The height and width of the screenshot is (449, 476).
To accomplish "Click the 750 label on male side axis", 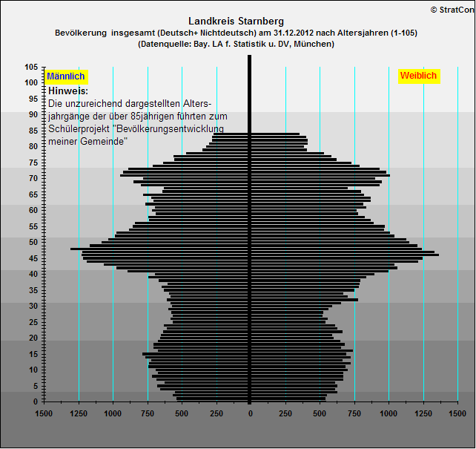I will pyautogui.click(x=148, y=413).
